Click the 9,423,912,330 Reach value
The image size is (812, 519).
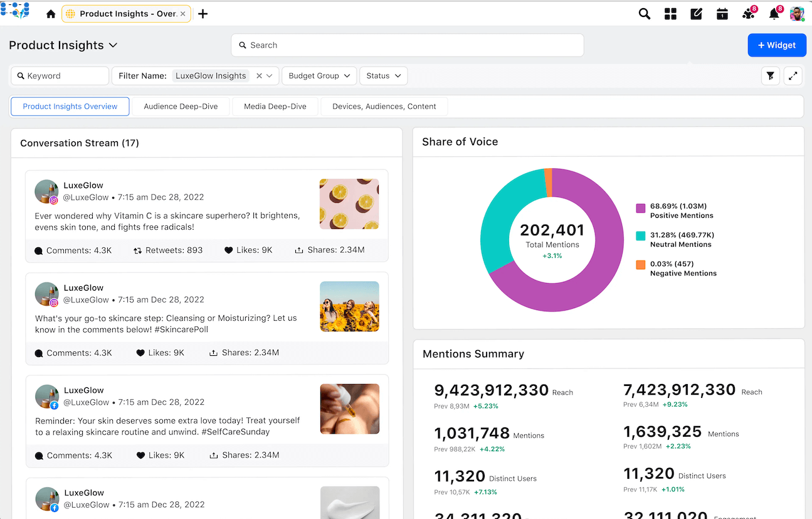491,390
